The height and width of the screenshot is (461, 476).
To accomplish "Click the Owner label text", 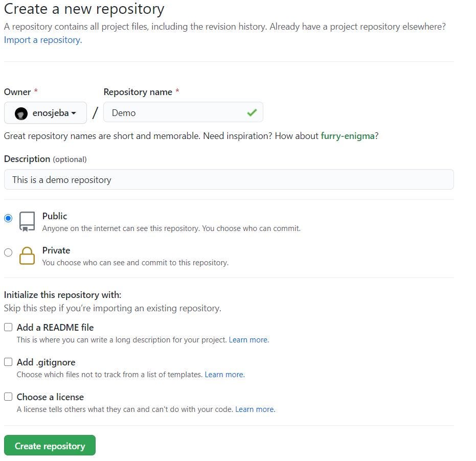I will [17, 92].
